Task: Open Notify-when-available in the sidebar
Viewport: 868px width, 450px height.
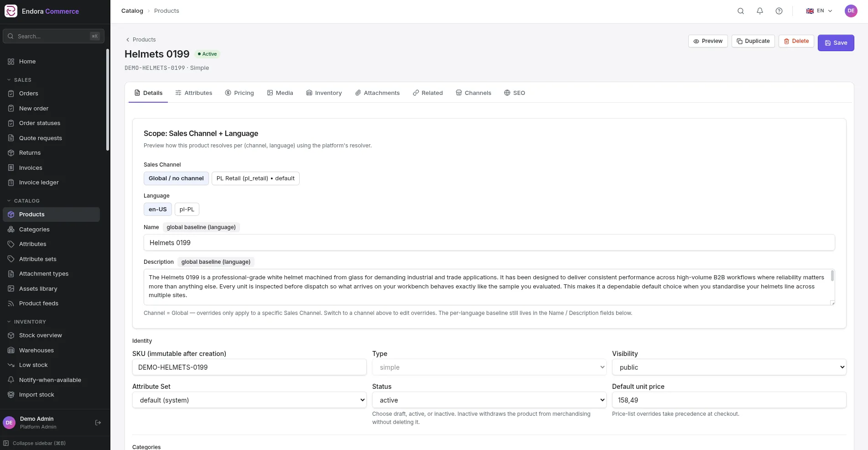Action: point(51,380)
